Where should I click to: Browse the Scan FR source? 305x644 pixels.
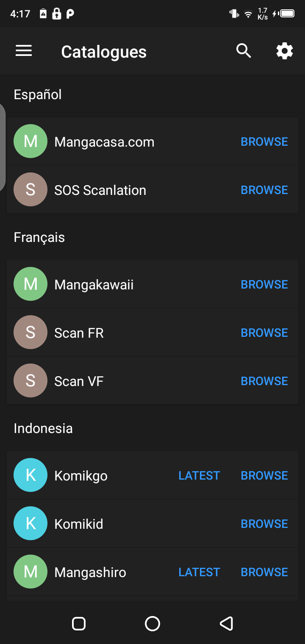coord(264,333)
